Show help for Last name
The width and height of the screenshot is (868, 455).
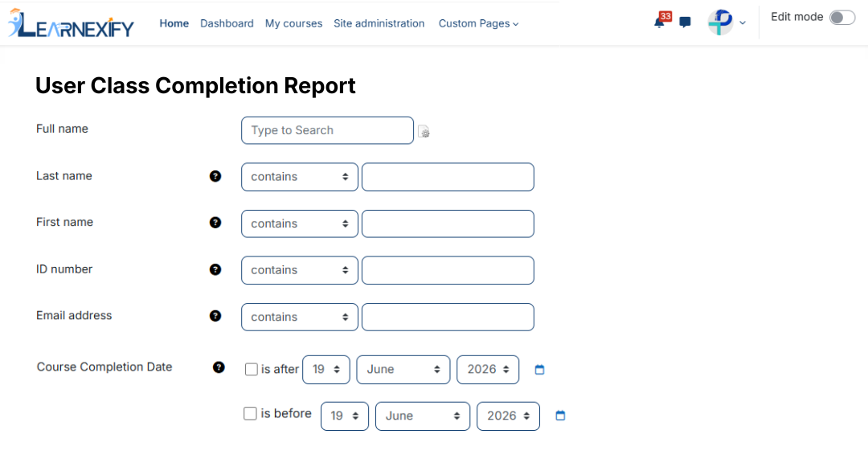[215, 176]
